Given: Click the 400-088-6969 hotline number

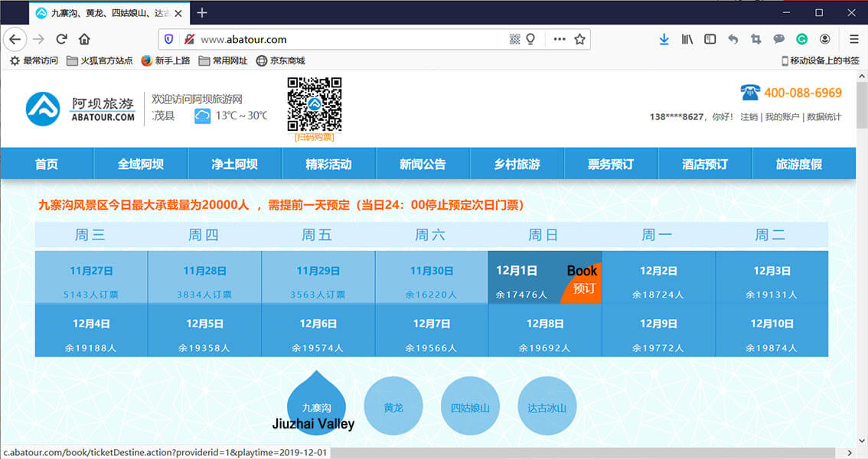Looking at the screenshot, I should (803, 93).
